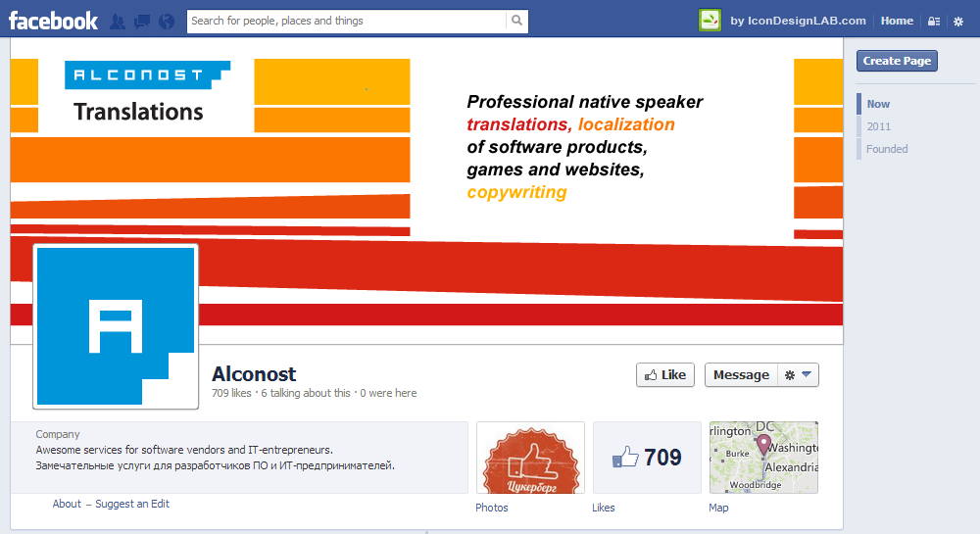Image resolution: width=980 pixels, height=534 pixels.
Task: Click the Photos label link
Action: pyautogui.click(x=492, y=508)
